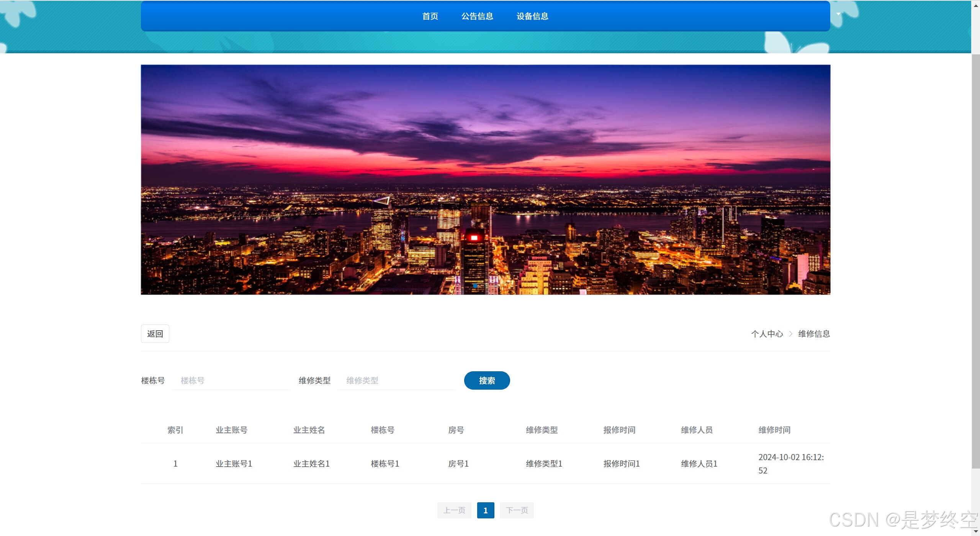Switch to the third carousel indicator dot
This screenshot has width=980, height=536.
(x=496, y=286)
